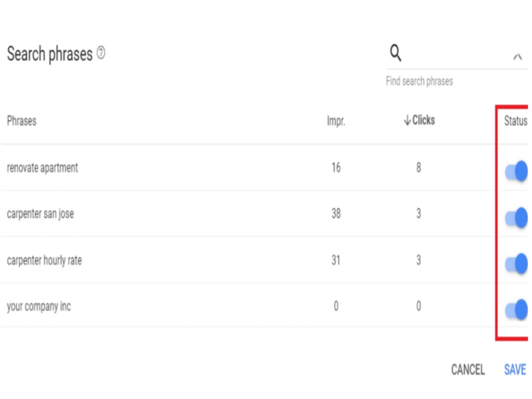Screen dimensions: 532x399
Task: Click the 38 impressions value
Action: (x=336, y=214)
